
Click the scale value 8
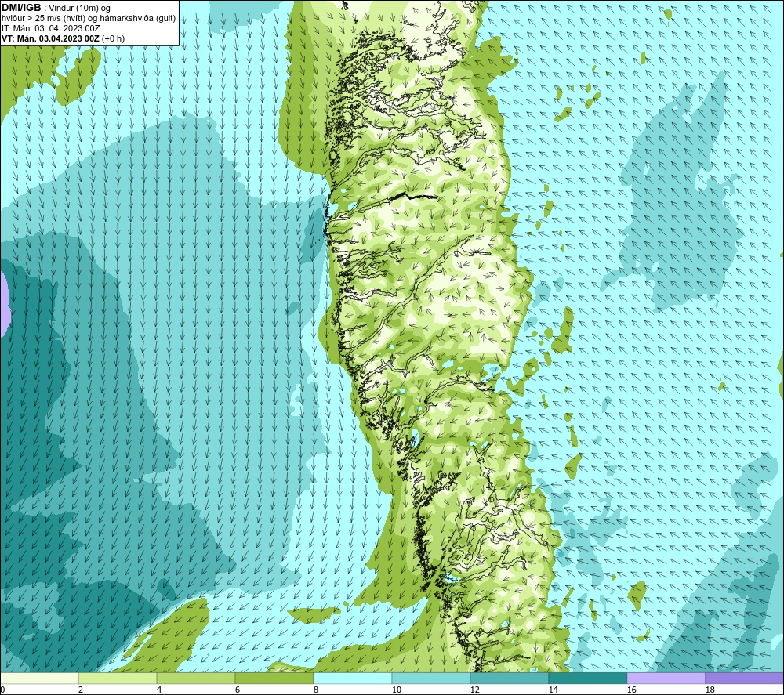click(315, 690)
